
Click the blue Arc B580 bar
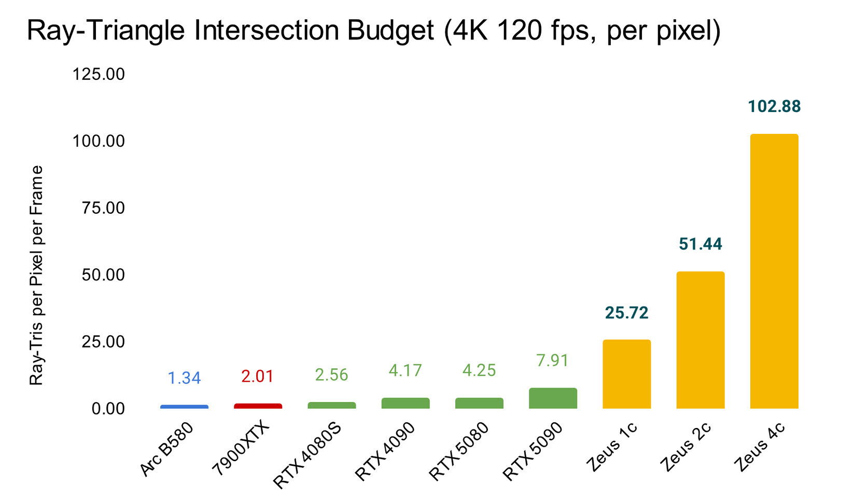(x=184, y=407)
